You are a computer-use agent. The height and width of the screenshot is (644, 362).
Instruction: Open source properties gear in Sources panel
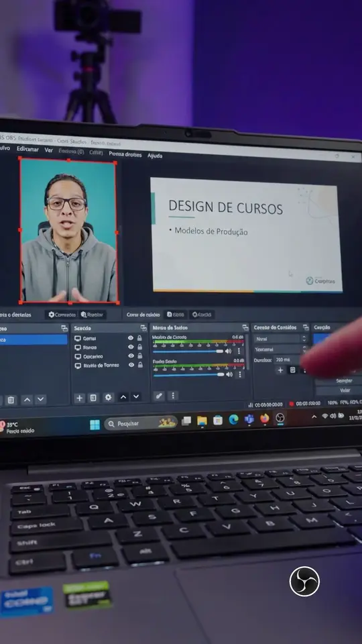[x=108, y=397]
